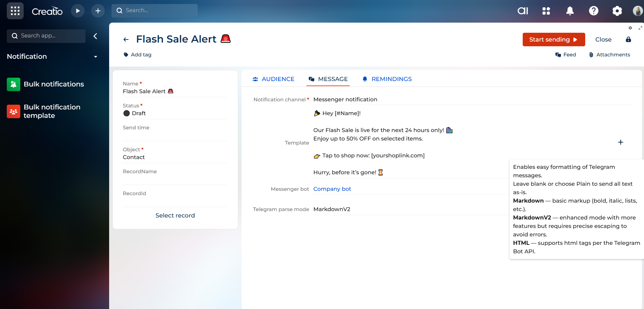Open the Feed panel
This screenshot has height=309, width=644.
[566, 55]
